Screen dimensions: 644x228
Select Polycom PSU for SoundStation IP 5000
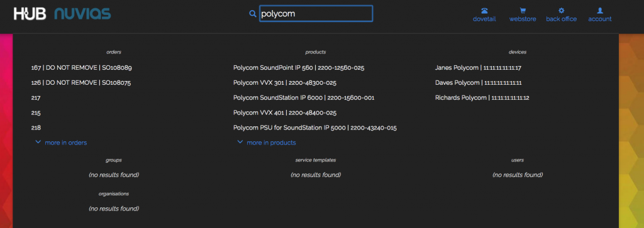click(314, 128)
